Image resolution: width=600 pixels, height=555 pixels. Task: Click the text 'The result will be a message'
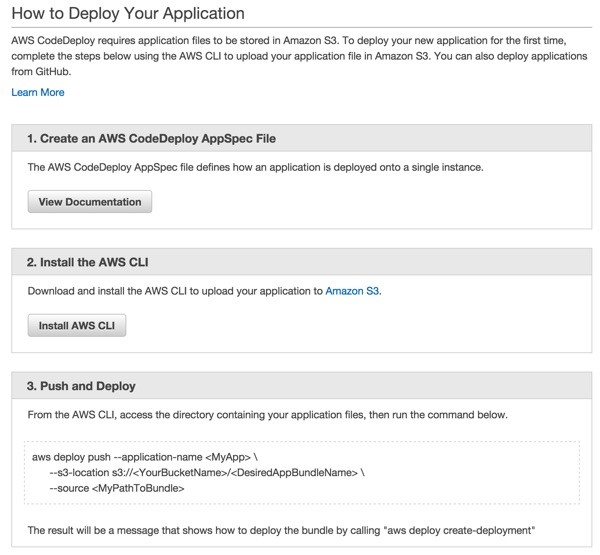pyautogui.click(x=281, y=530)
